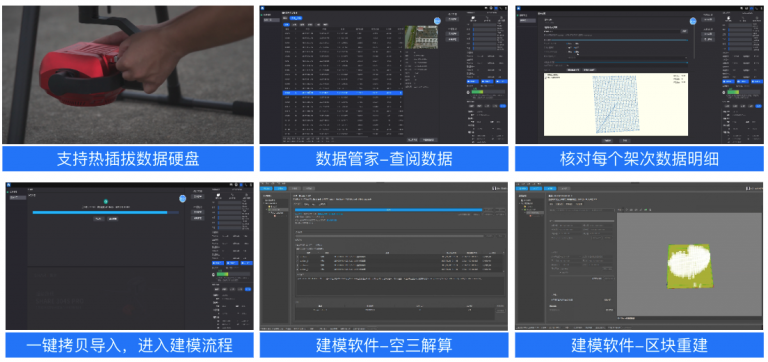Image resolution: width=768 pixels, height=362 pixels.
Task: Click green round status icon above copy progress bar
Action: pos(105,201)
